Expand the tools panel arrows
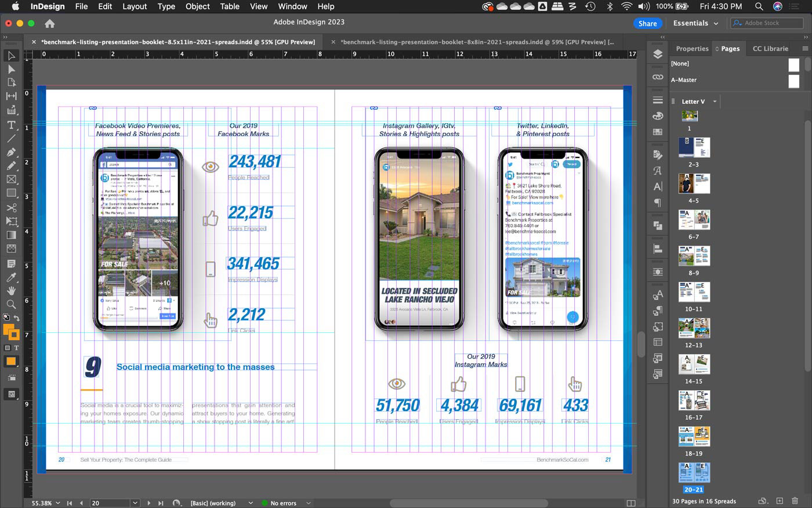Screen dimensions: 812x508 tap(5, 37)
